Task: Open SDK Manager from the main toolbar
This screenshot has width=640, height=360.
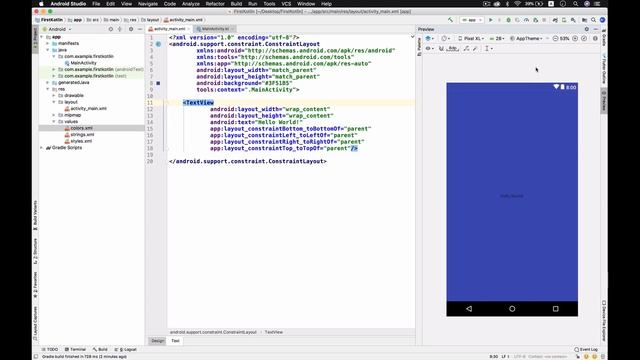Action: (573, 20)
